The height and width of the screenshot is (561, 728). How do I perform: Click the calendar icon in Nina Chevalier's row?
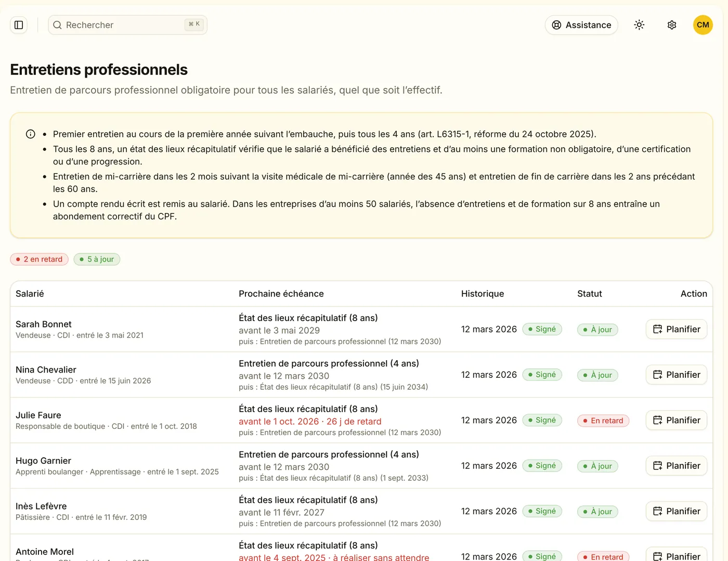pos(657,375)
